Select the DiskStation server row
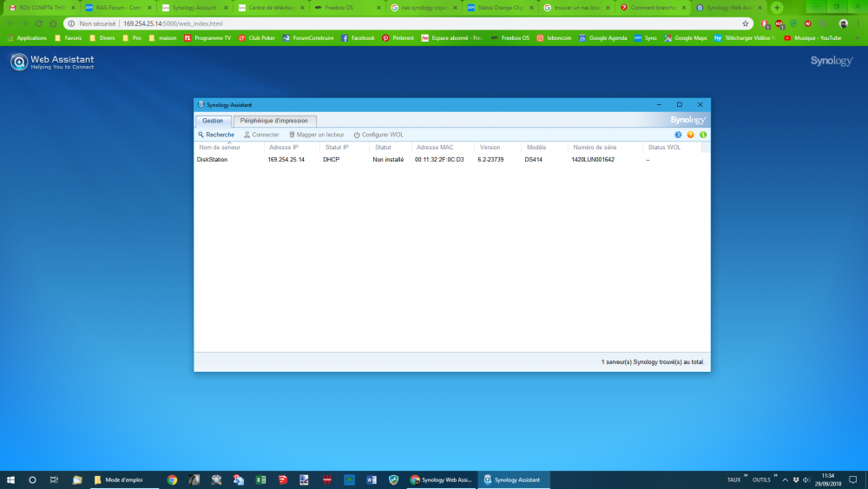The image size is (868, 489). click(213, 160)
